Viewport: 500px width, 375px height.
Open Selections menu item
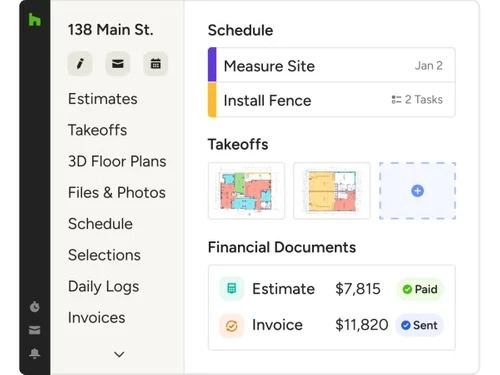(x=104, y=255)
